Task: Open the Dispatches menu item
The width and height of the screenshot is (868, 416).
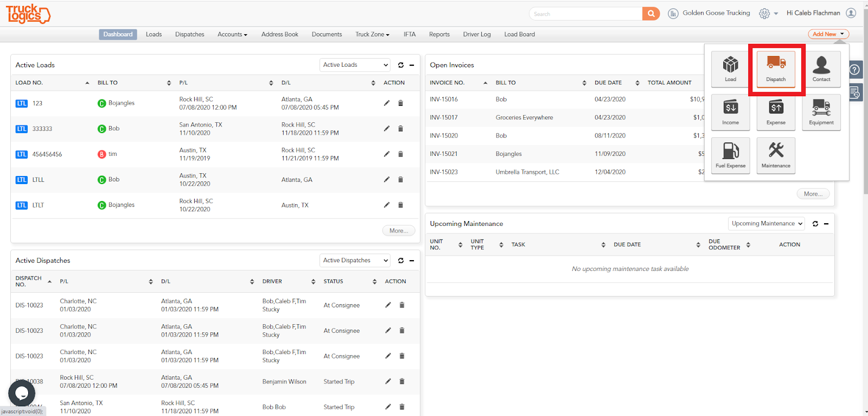Action: [x=190, y=34]
